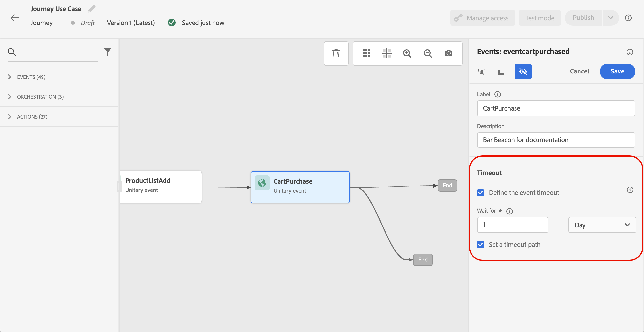Uncheck Set a timeout path

click(x=480, y=244)
